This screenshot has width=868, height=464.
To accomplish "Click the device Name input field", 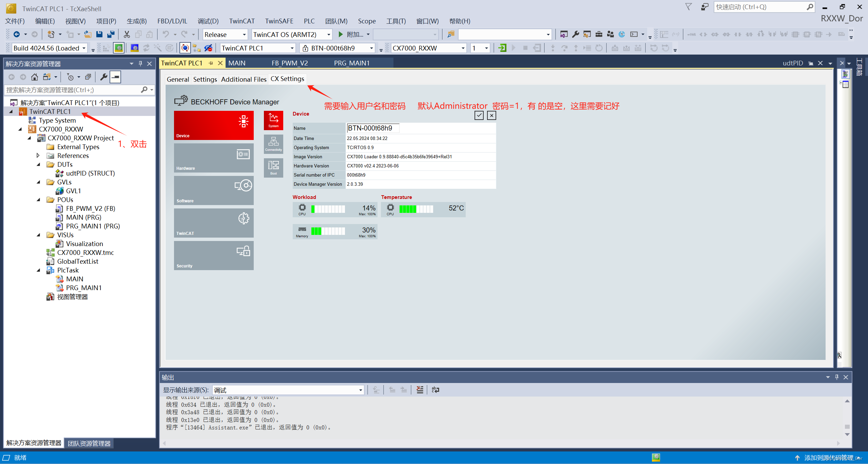I will pyautogui.click(x=373, y=128).
